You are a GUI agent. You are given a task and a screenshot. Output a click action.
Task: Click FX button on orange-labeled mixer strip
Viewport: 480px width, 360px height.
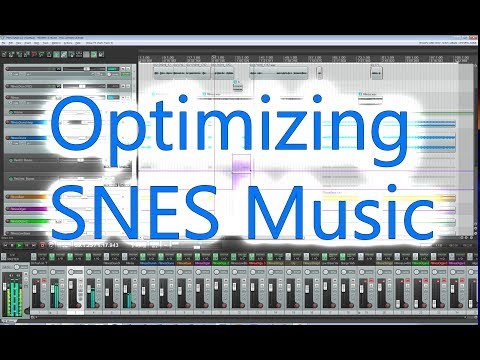[179, 257]
